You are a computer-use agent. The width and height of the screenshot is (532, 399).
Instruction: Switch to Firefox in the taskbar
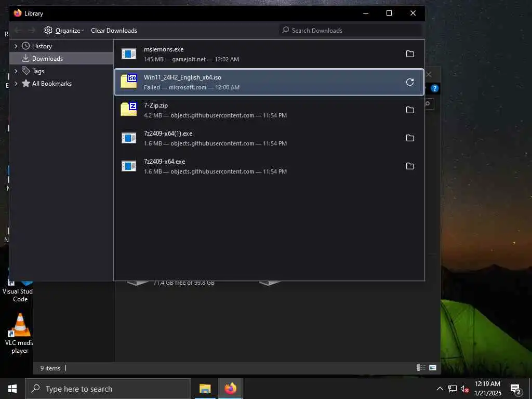[x=230, y=389]
